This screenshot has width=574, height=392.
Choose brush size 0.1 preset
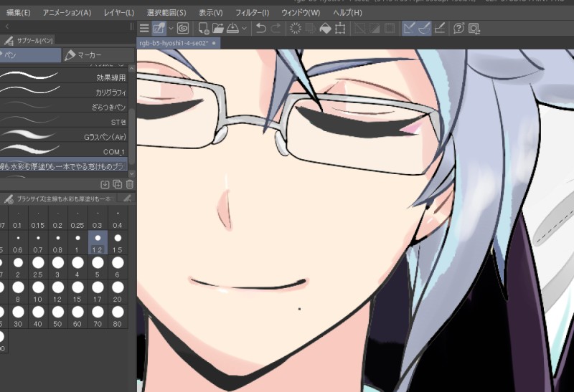18,219
